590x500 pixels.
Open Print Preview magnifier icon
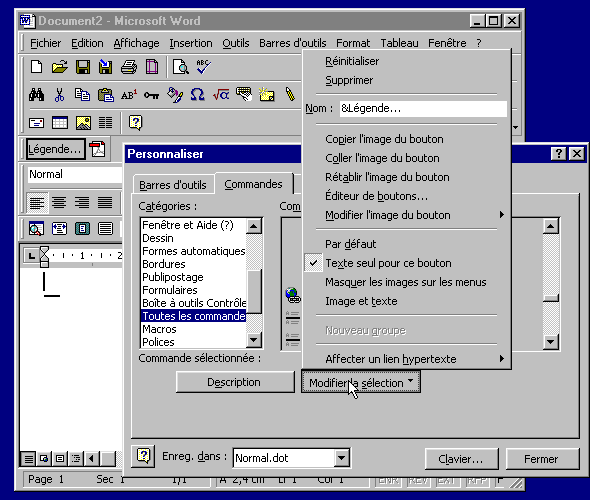[x=181, y=67]
